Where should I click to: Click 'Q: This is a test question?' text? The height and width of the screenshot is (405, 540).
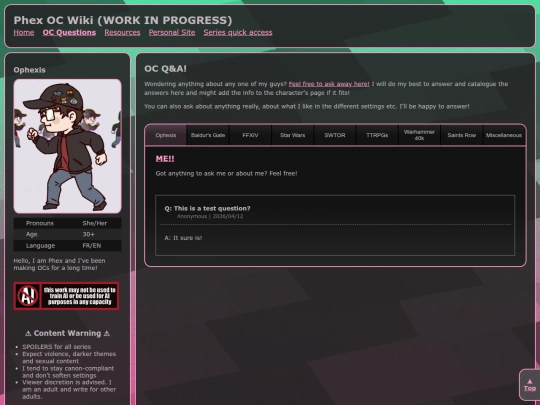coord(207,208)
